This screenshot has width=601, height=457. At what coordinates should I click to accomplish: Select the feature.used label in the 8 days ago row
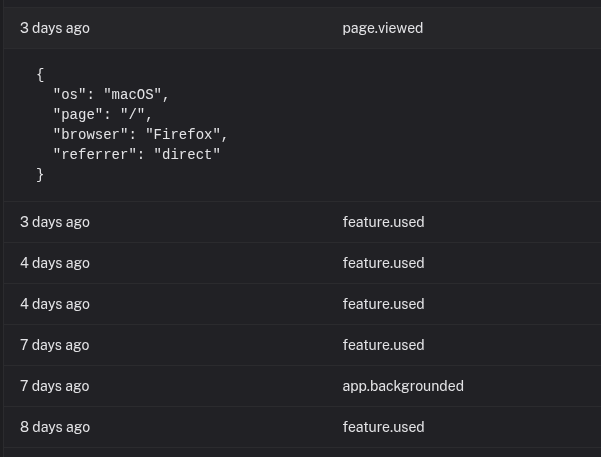383,427
